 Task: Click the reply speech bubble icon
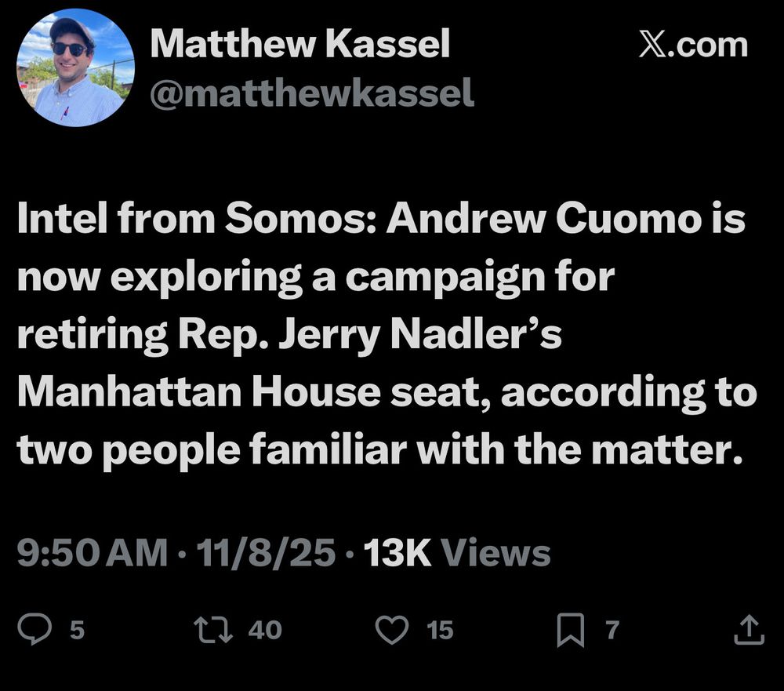point(34,629)
